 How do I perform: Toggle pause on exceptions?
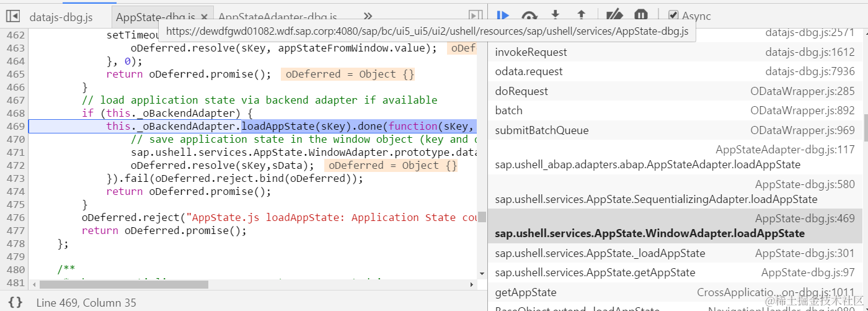coord(641,16)
